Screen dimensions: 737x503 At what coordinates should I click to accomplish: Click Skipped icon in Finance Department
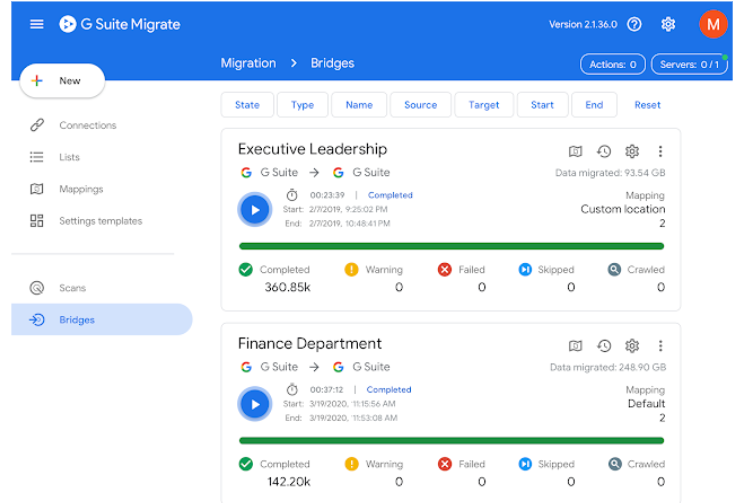[x=525, y=464]
